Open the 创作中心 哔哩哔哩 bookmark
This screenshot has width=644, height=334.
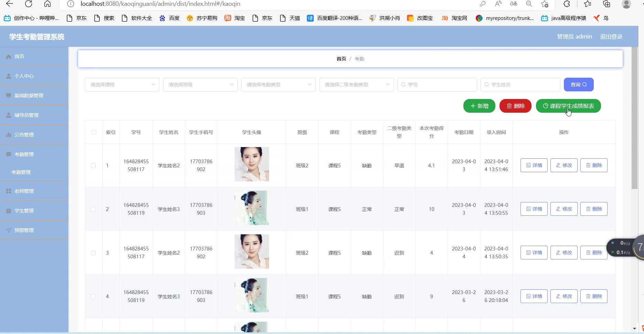click(x=31, y=18)
